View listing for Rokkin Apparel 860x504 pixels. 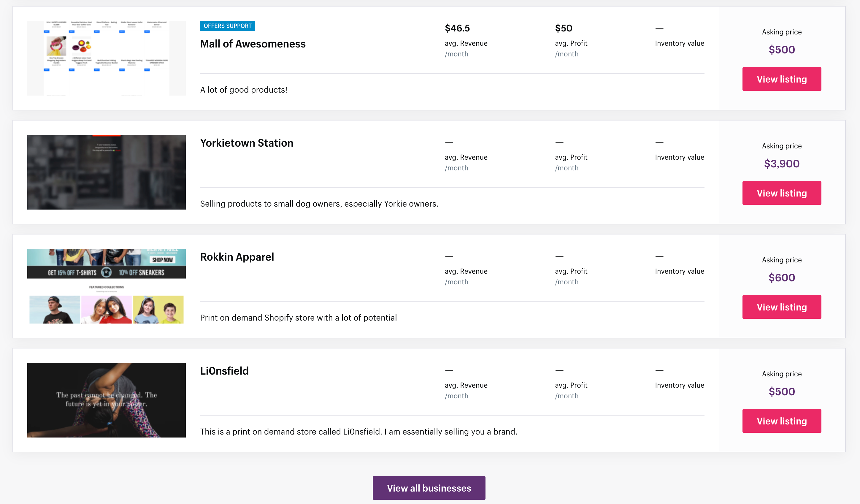(x=782, y=307)
